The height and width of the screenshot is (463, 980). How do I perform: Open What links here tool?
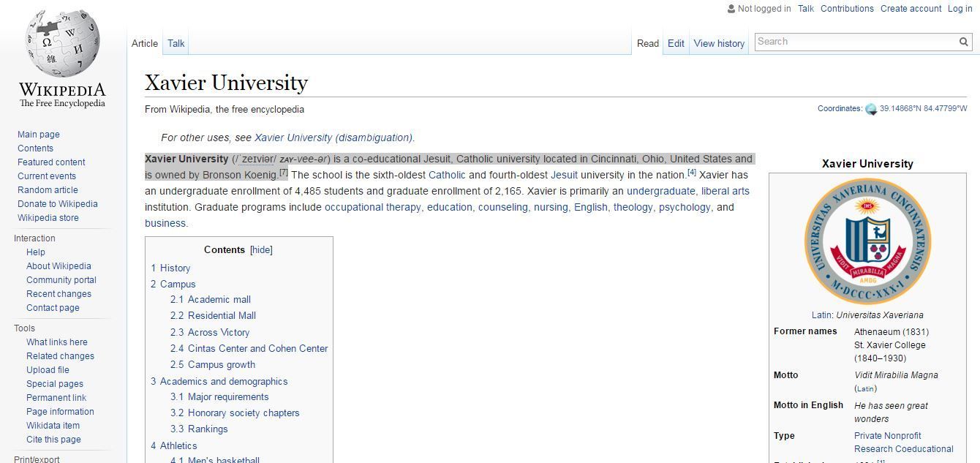57,342
